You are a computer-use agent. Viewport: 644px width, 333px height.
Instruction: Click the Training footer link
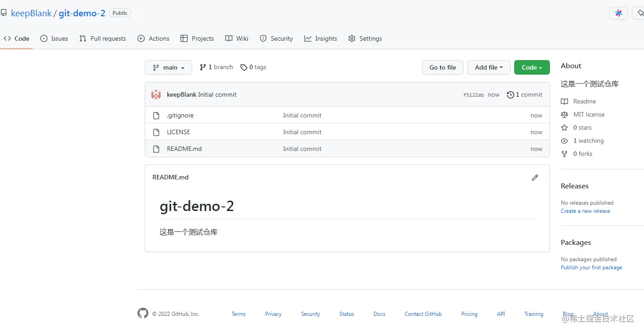pos(534,314)
